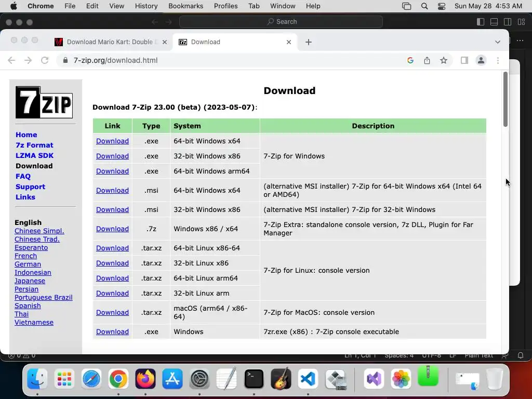Click the Google icon in address bar
The height and width of the screenshot is (399, 532).
point(410,60)
